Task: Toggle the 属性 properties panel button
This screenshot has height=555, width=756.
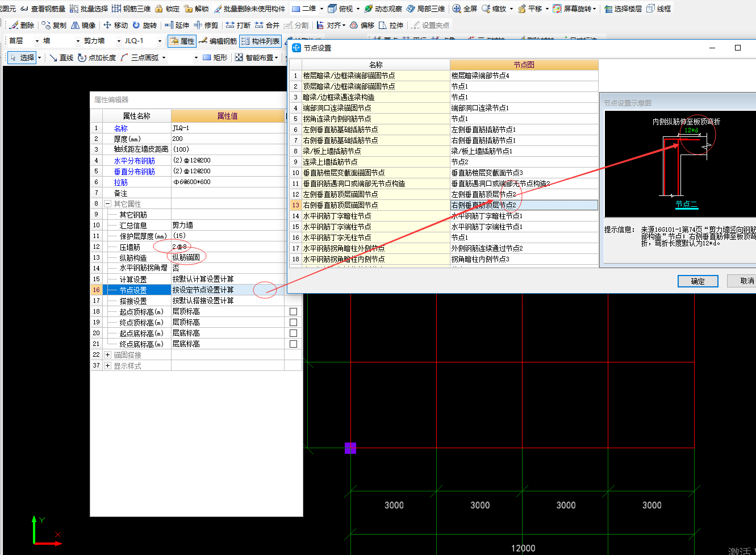Action: pos(182,41)
